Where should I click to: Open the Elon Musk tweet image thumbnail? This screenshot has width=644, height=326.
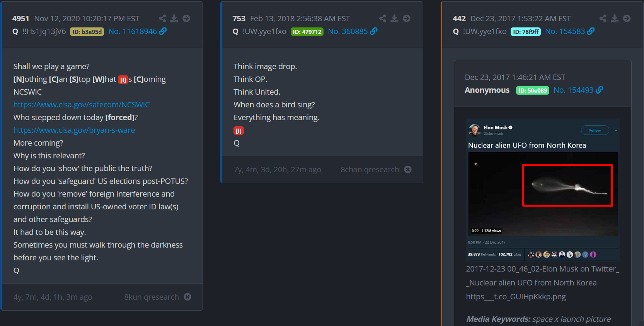(542, 190)
